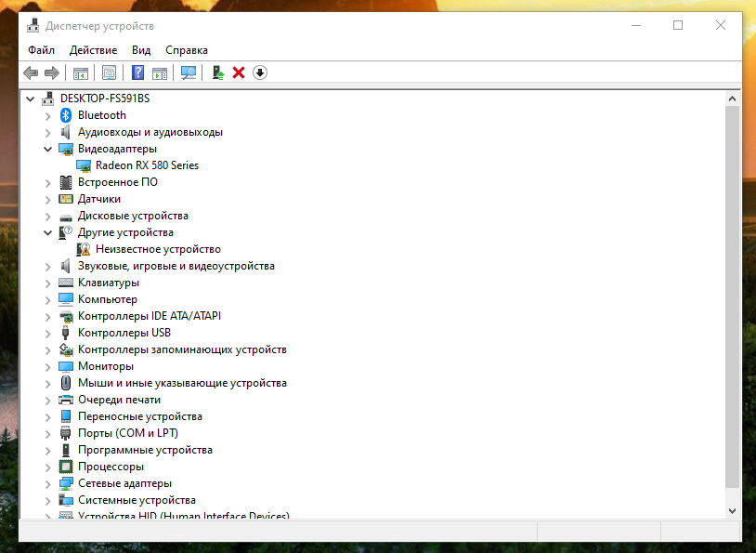Click the scrollbar down arrow

coord(732,510)
